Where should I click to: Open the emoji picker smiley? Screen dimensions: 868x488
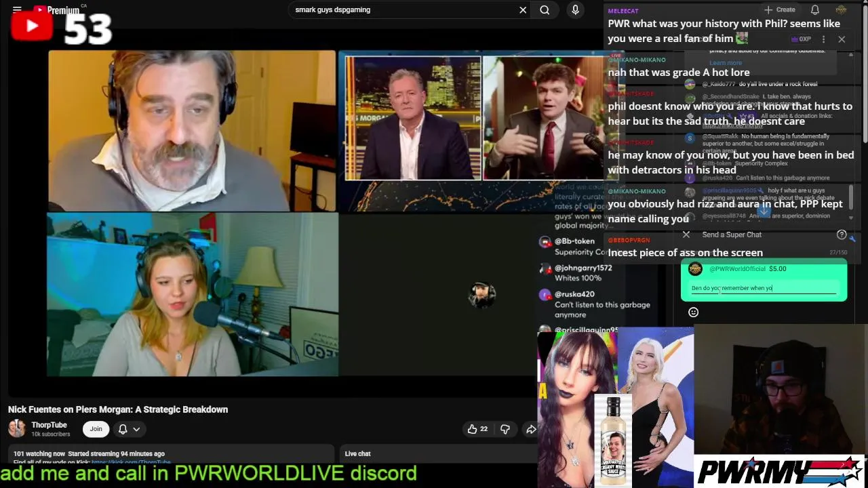point(693,312)
